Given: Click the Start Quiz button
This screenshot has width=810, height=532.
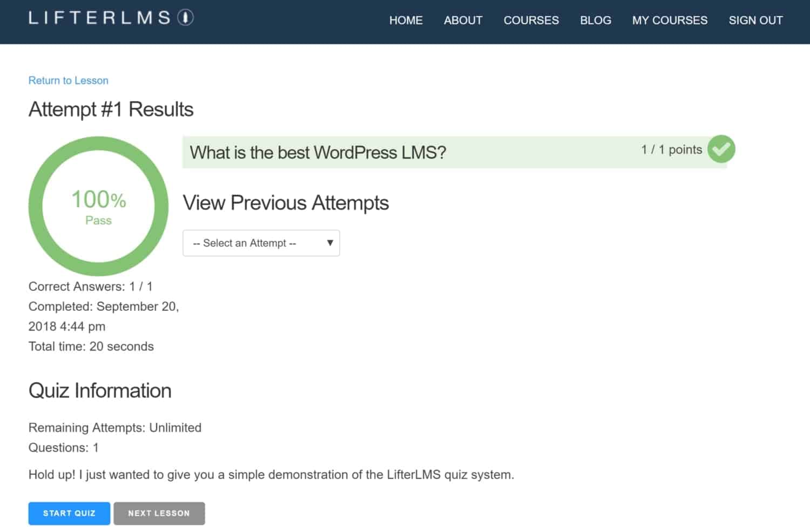Looking at the screenshot, I should click(69, 513).
